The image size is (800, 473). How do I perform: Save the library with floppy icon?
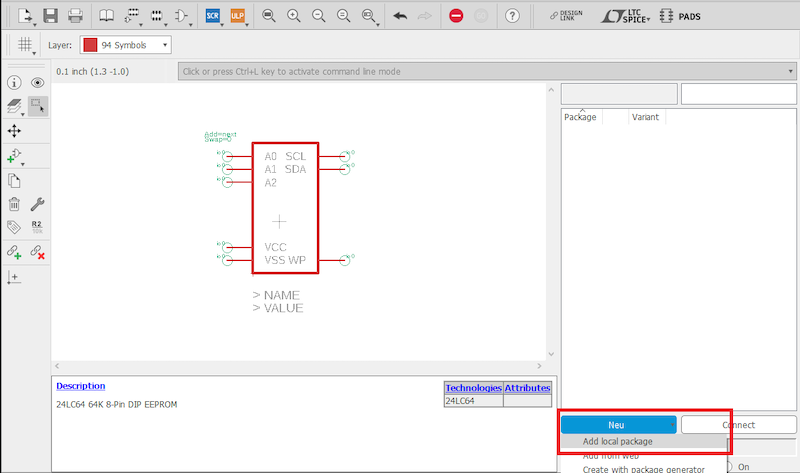coord(50,16)
